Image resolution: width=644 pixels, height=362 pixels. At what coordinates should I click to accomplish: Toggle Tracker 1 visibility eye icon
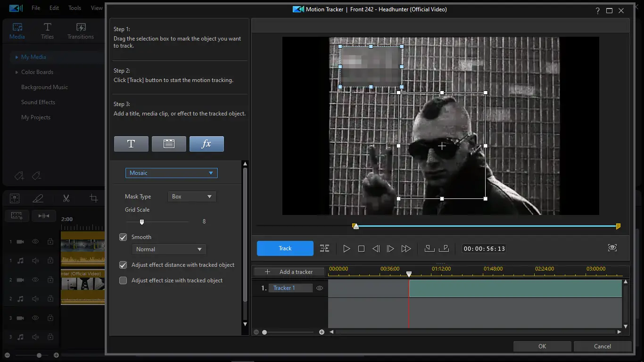[320, 288]
